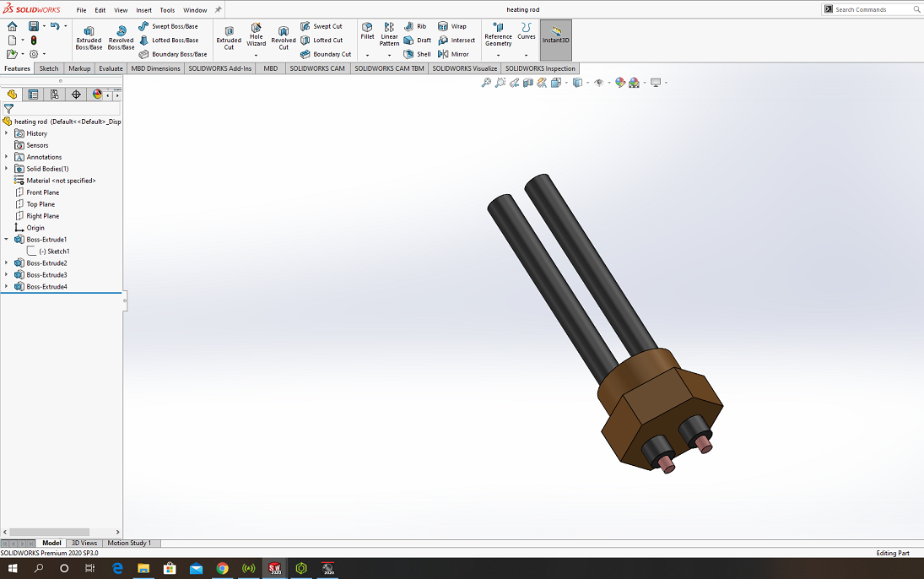Expand the Boss-Extrude4 node
The image size is (924, 579).
[x=7, y=287]
